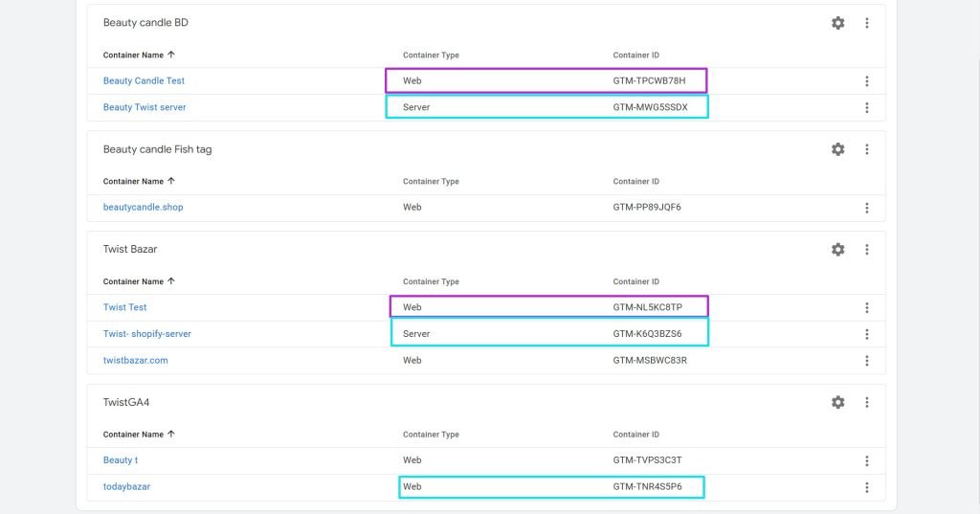Open settings gear for TwistGA4 account
The image size is (980, 514).
pyautogui.click(x=837, y=403)
